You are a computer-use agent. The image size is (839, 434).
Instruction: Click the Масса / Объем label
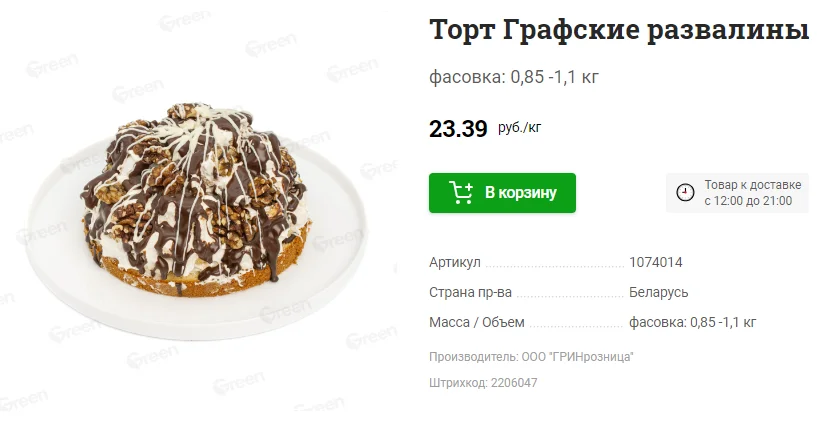(x=477, y=323)
